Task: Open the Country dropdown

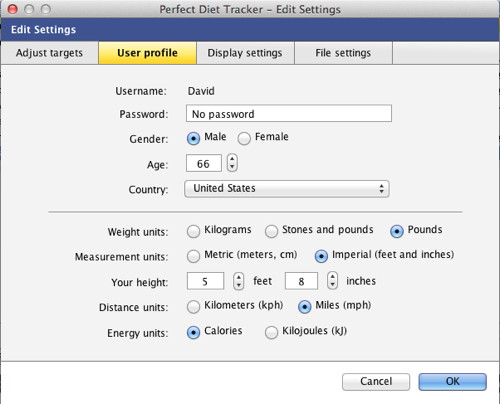Action: point(287,189)
